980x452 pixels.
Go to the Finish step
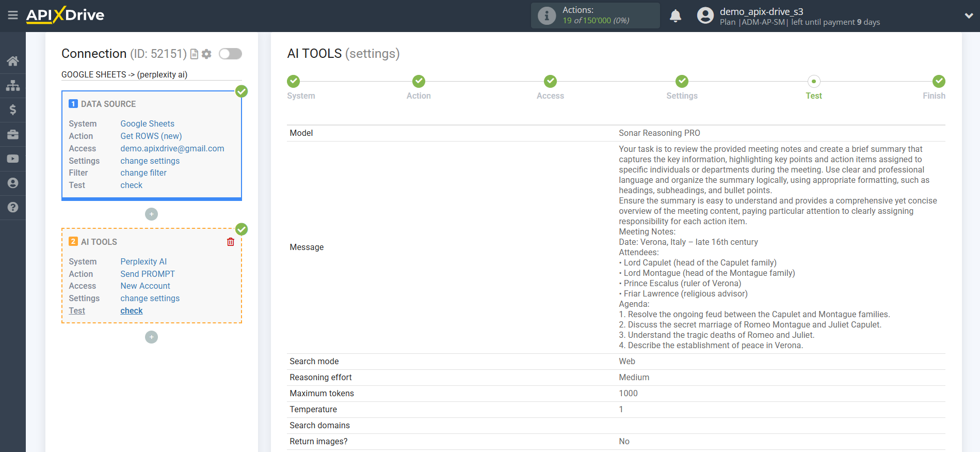click(939, 81)
